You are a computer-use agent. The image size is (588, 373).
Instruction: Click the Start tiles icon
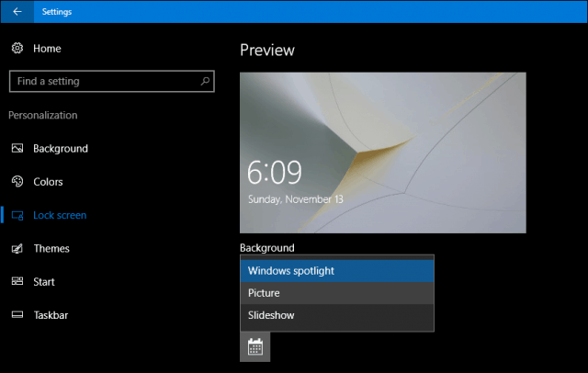pos(17,281)
